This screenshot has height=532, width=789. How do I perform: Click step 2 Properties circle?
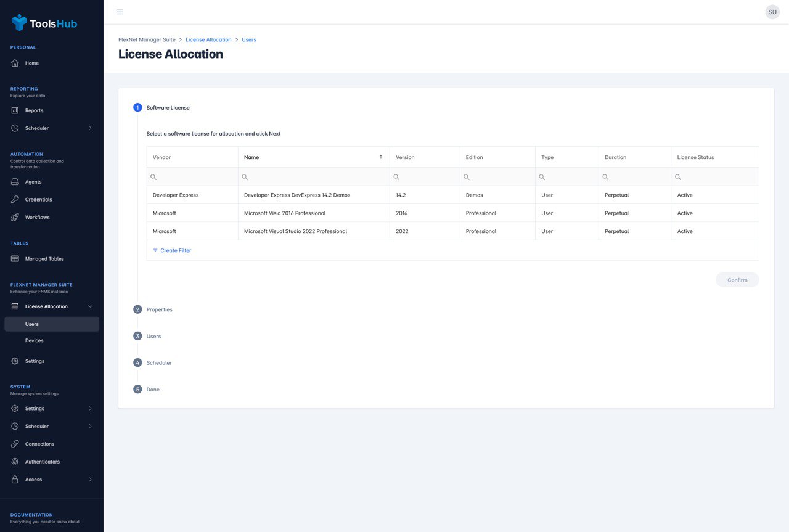[x=137, y=309]
